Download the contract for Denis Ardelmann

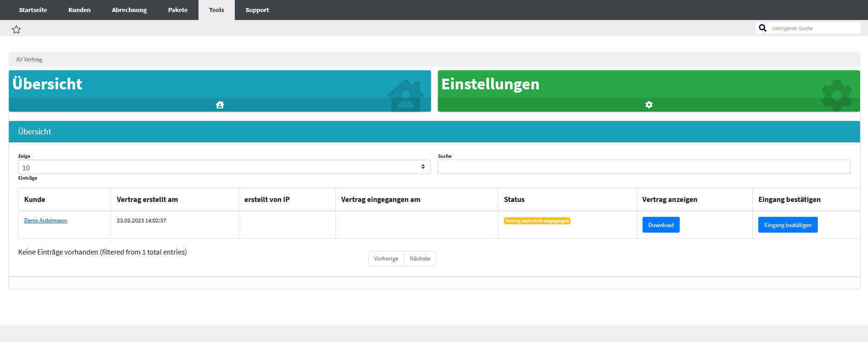(x=661, y=225)
